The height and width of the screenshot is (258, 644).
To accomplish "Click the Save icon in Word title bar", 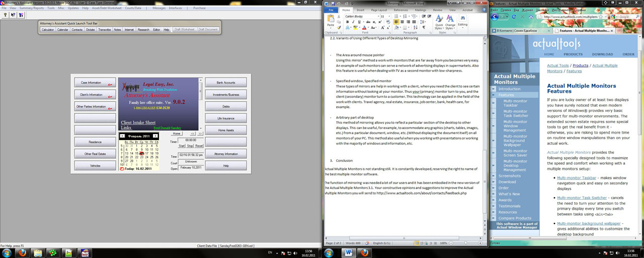I will [x=333, y=4].
